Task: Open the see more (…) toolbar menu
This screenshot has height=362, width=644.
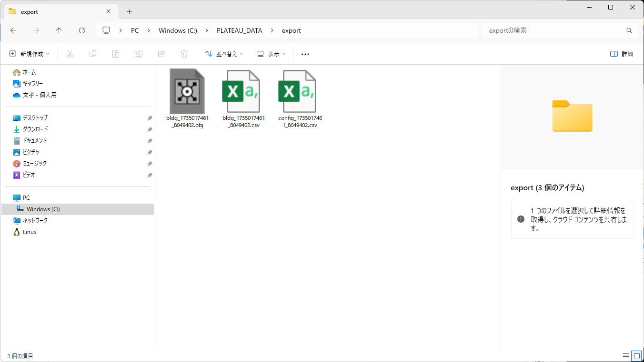Action: point(305,54)
